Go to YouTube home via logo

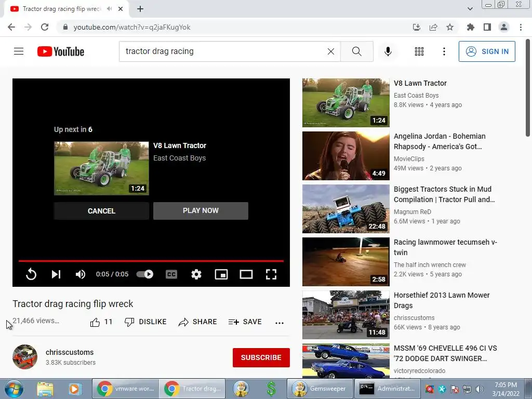[61, 51]
